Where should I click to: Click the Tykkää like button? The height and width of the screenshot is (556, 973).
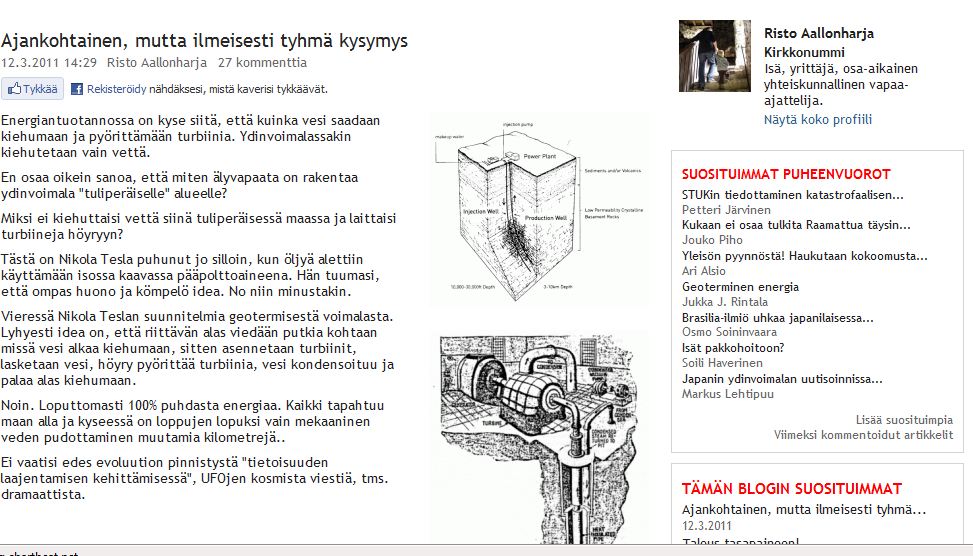[33, 89]
